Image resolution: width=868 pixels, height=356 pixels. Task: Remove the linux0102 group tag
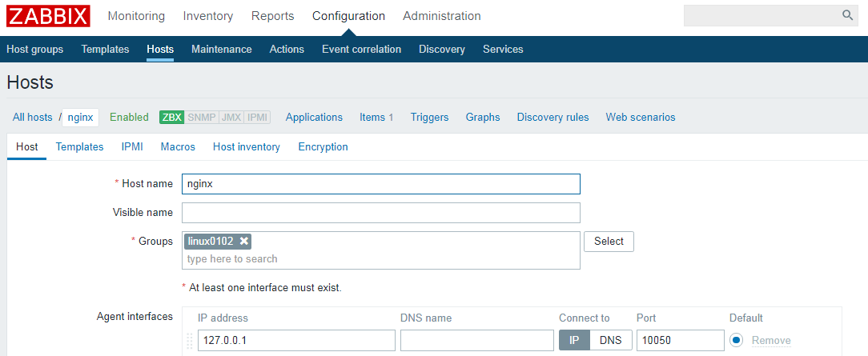[x=244, y=241]
